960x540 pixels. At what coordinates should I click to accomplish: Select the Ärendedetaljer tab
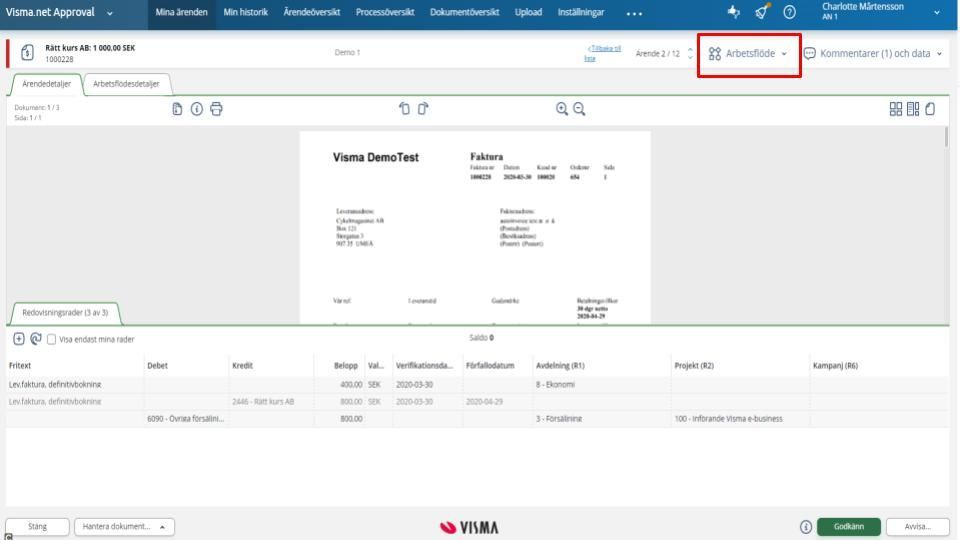tap(47, 84)
